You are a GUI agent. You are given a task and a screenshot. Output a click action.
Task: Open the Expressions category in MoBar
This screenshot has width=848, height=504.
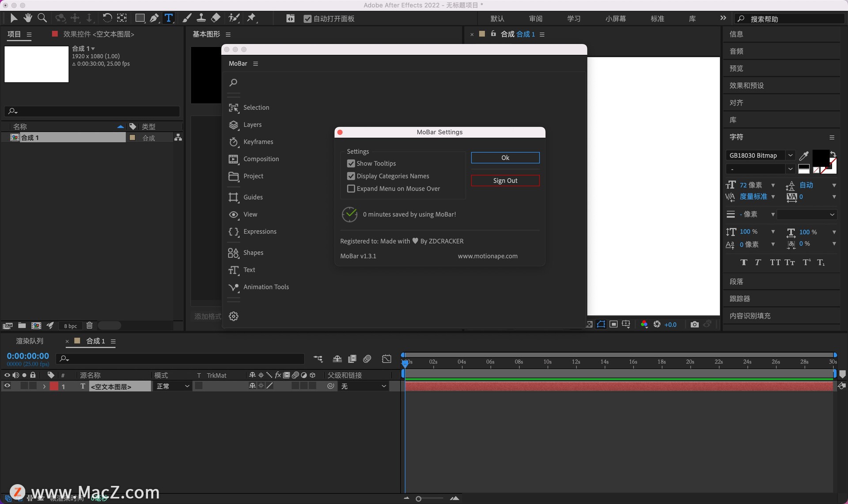point(260,231)
